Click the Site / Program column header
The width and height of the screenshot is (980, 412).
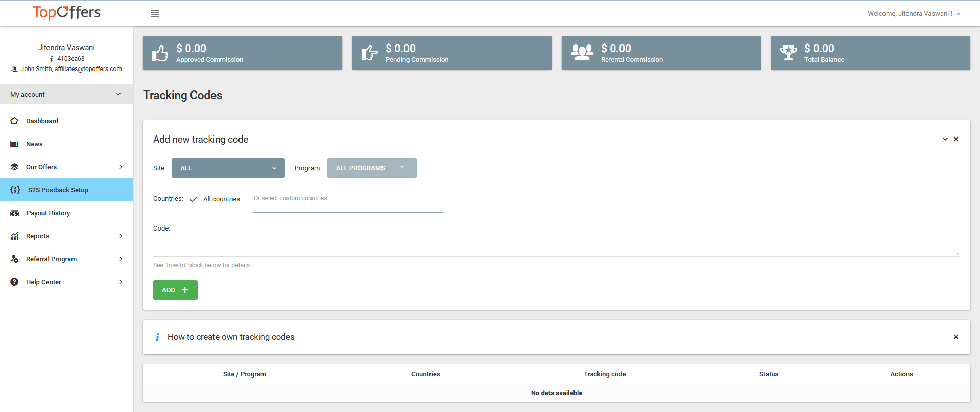pos(245,374)
